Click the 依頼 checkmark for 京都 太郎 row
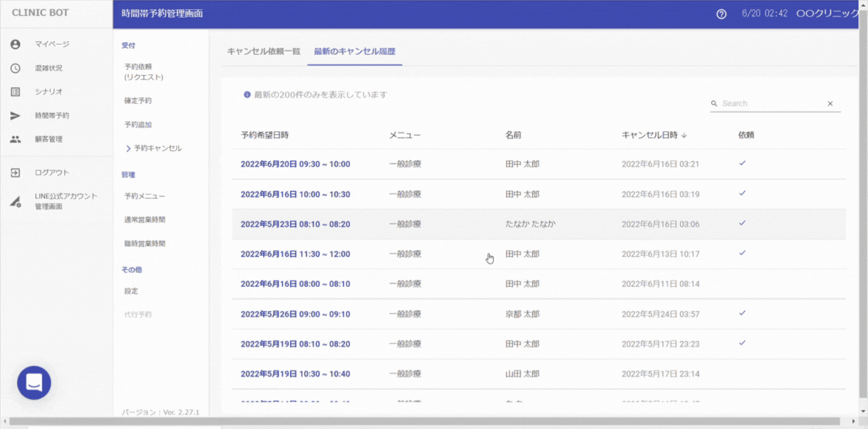The width and height of the screenshot is (868, 429). click(742, 313)
